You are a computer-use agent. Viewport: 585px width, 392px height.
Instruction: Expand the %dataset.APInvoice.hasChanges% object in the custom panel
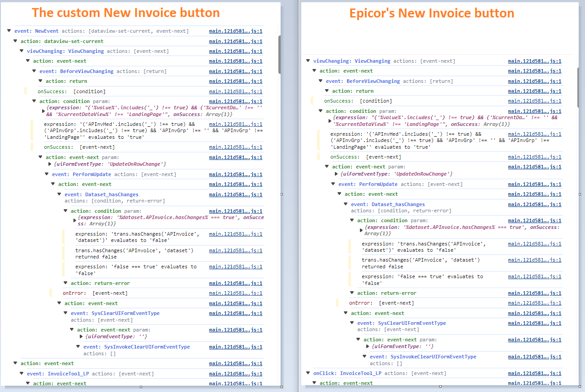tap(75, 220)
